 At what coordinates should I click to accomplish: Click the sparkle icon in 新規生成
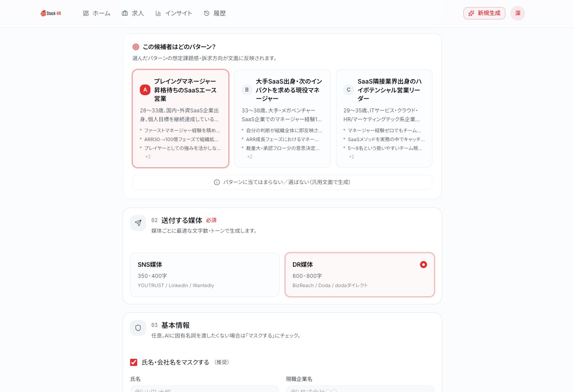click(x=471, y=13)
